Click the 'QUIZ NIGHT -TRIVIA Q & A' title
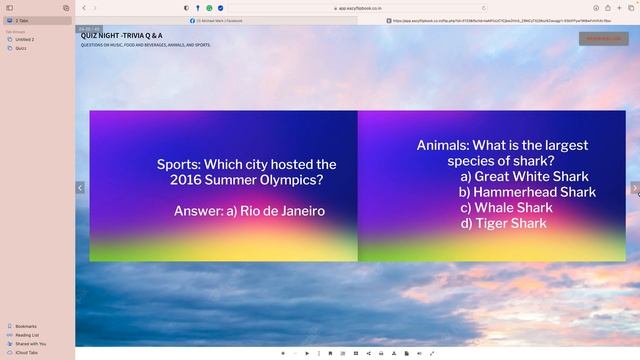The height and width of the screenshot is (360, 640). (x=122, y=36)
